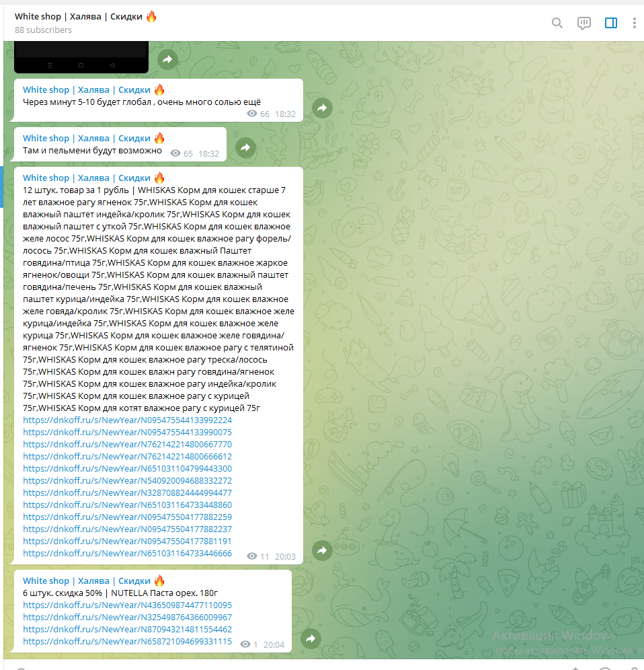Toggle the right sidebar panel icon
Viewport: 644px width, 670px height.
[610, 23]
